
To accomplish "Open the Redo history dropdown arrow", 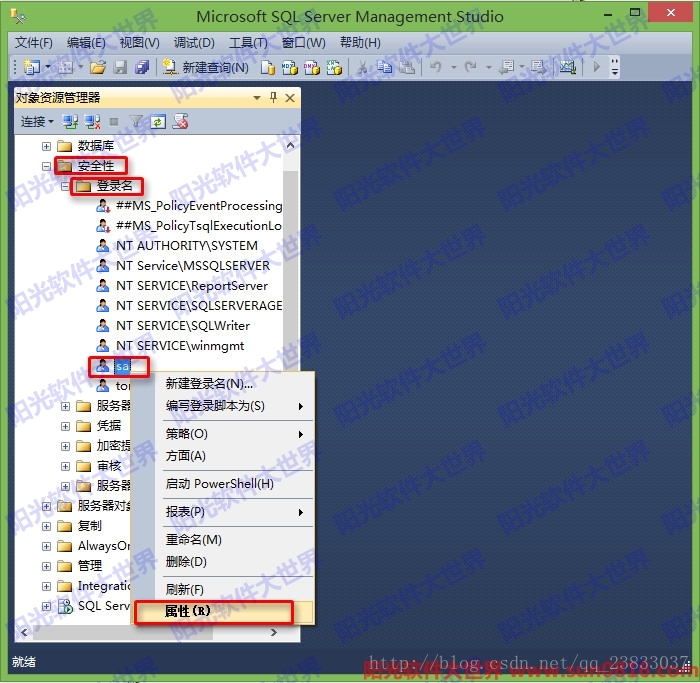I will [x=488, y=67].
